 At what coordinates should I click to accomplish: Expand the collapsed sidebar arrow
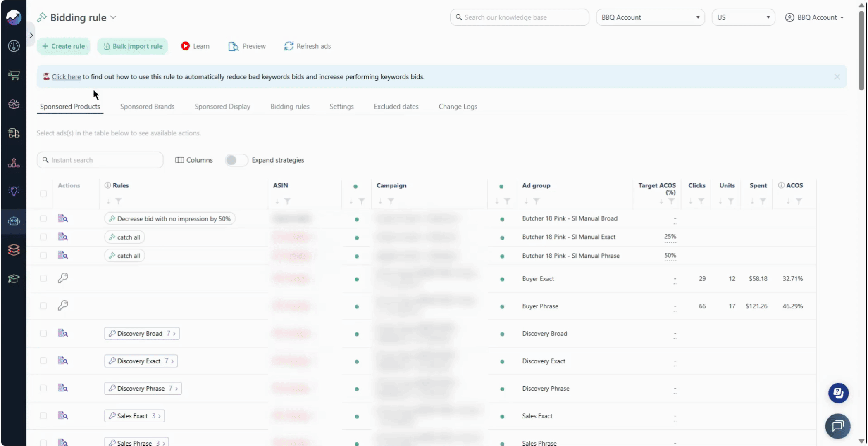[31, 35]
